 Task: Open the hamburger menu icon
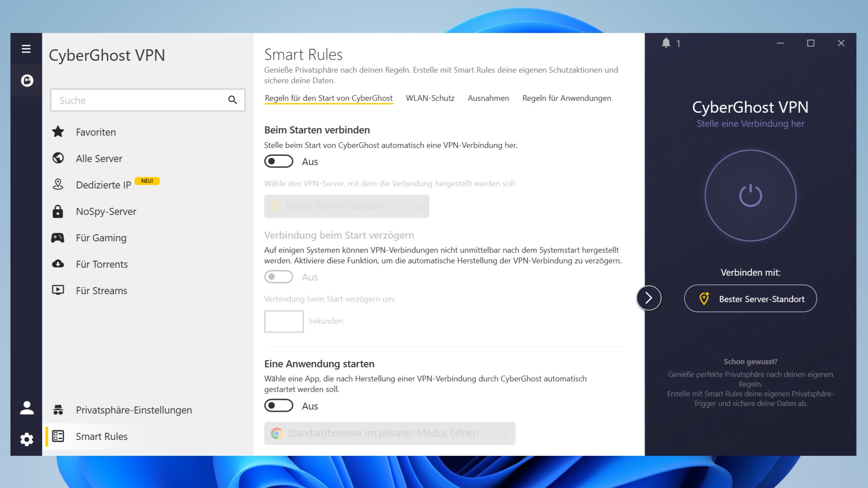pos(26,49)
